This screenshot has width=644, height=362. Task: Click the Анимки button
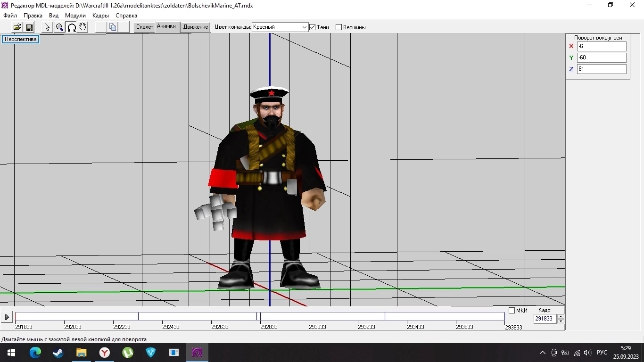coord(166,27)
